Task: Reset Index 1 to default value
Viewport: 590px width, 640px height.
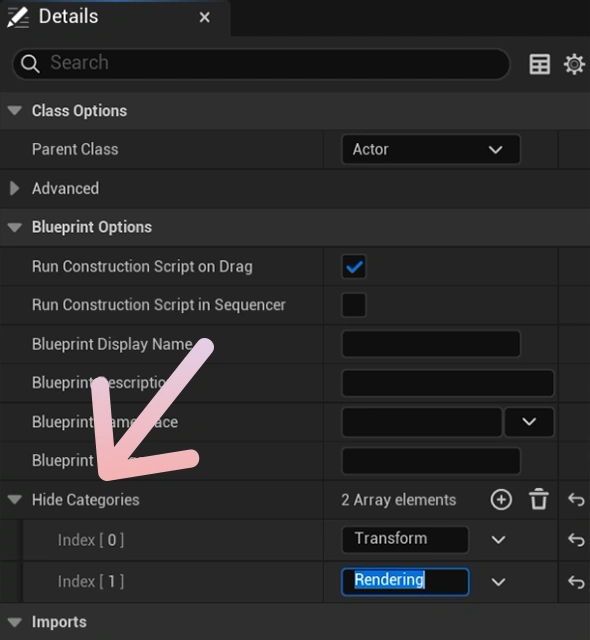Action: tap(576, 582)
